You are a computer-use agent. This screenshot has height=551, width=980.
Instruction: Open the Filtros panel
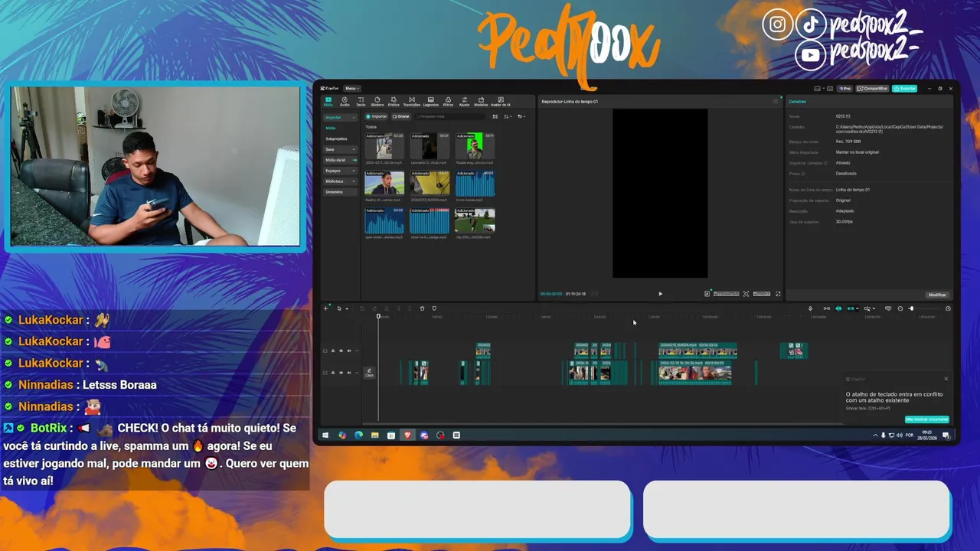[448, 101]
